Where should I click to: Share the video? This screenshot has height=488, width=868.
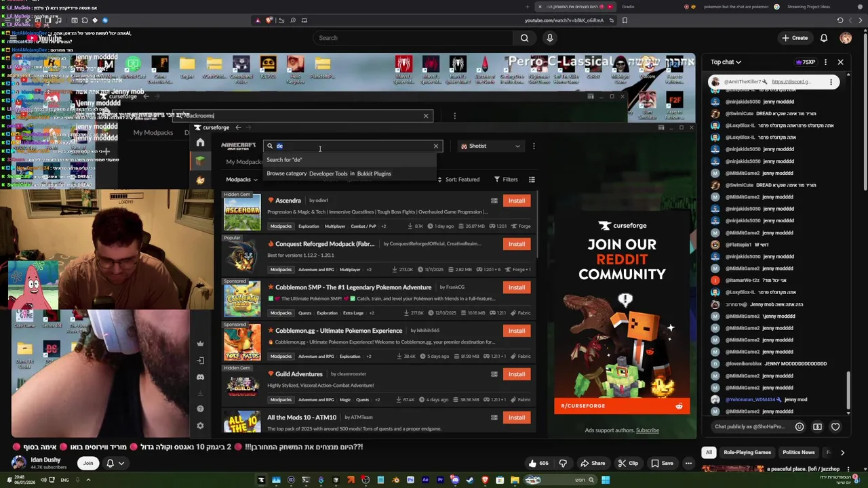point(591,464)
